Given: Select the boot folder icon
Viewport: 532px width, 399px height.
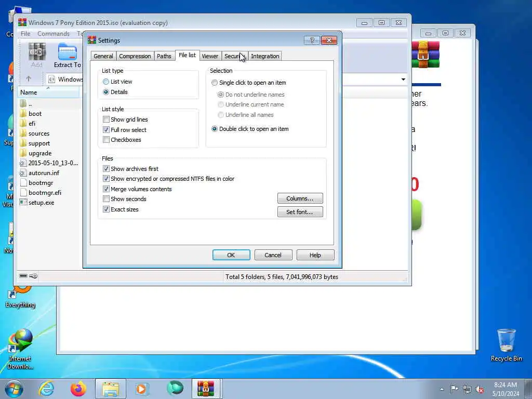Looking at the screenshot, I should pos(23,113).
